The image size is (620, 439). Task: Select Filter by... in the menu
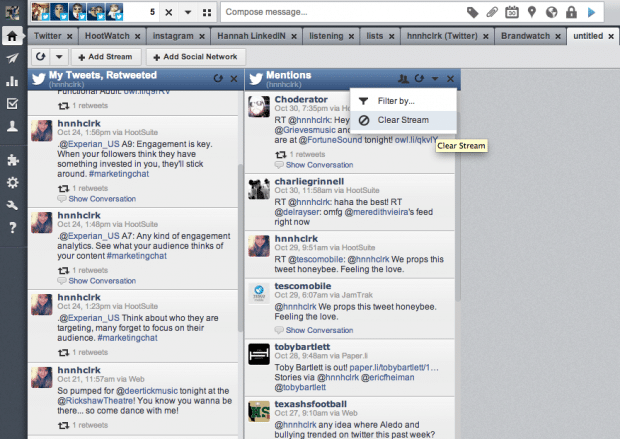pos(403,101)
